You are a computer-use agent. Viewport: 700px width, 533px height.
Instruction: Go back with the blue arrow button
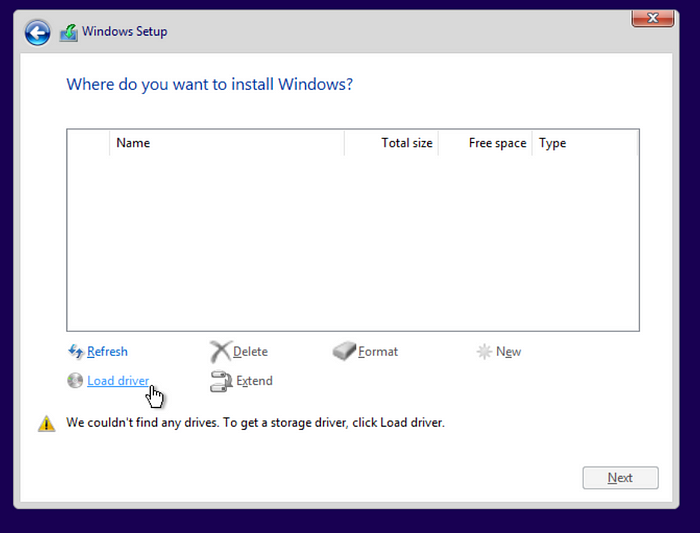[x=37, y=33]
